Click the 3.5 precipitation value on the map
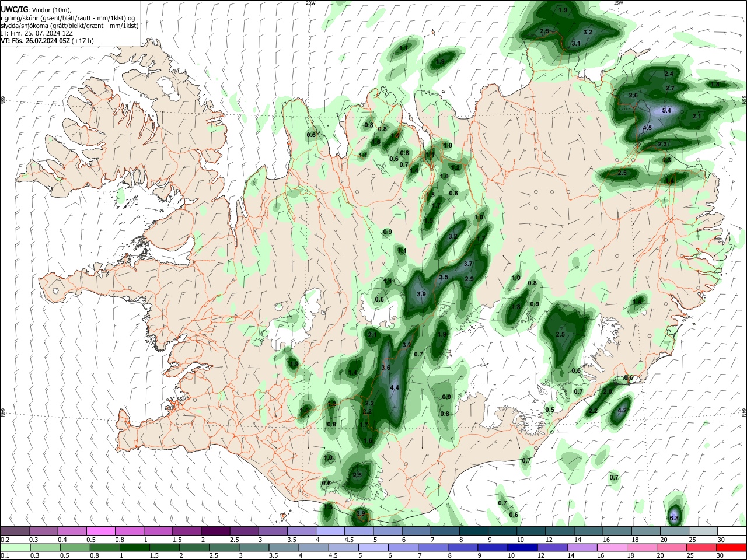 tap(444, 278)
